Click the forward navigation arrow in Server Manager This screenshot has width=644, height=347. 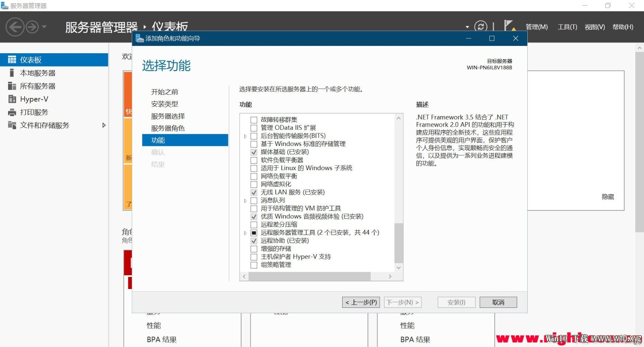point(32,27)
